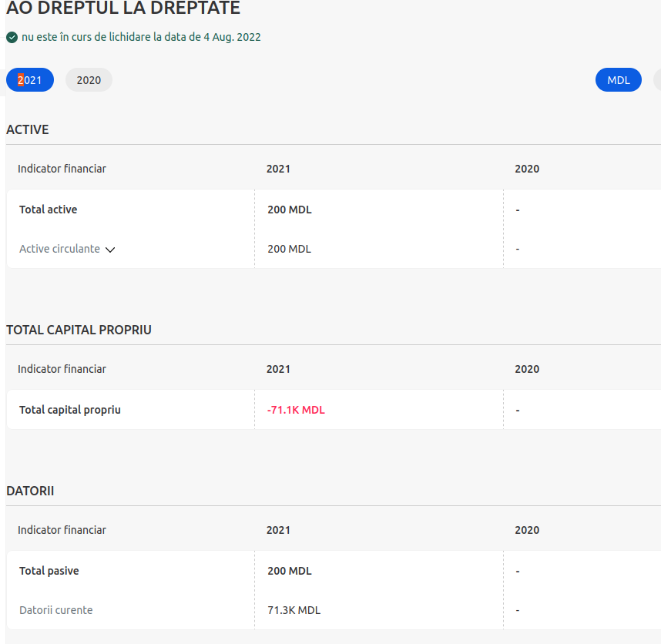Click Indicator financiar header in DATORII table
Screen dimensions: 661x644
coord(62,530)
